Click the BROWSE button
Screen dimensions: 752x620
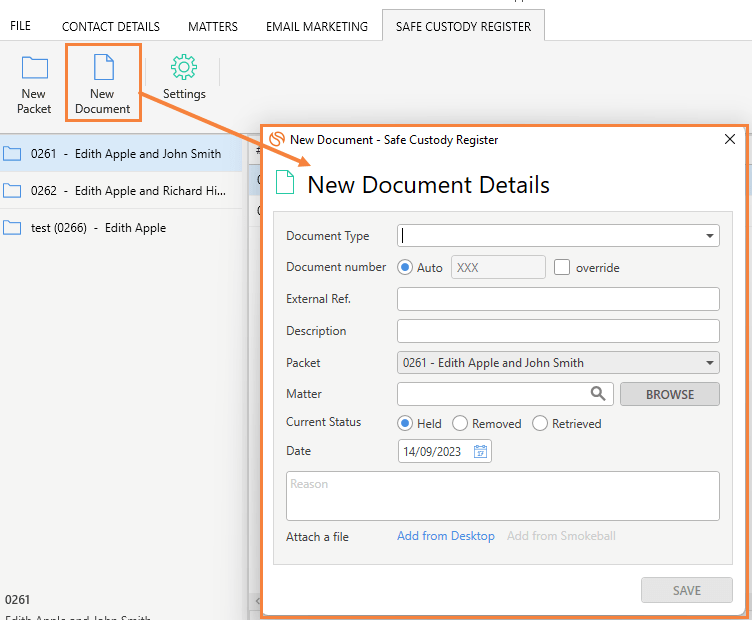670,394
